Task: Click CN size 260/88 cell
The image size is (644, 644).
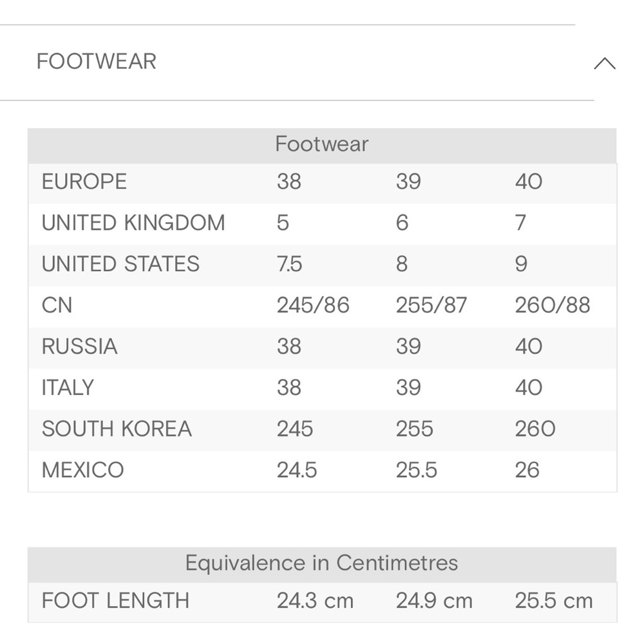Action: [x=553, y=305]
